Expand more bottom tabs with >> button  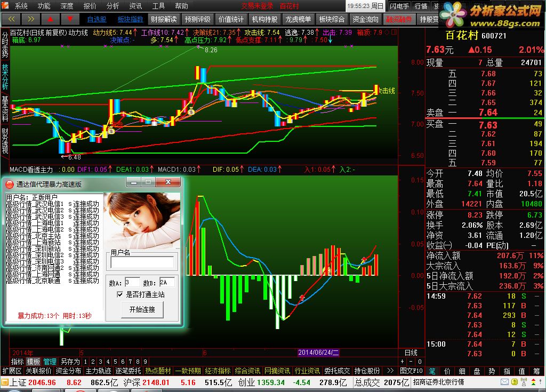[x=390, y=371]
